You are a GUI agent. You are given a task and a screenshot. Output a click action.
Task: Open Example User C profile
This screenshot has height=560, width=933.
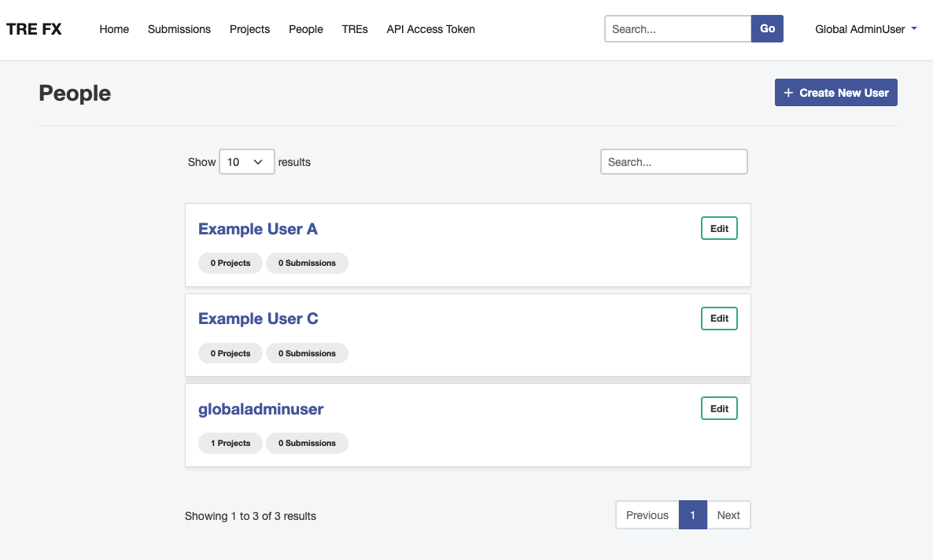(x=258, y=319)
